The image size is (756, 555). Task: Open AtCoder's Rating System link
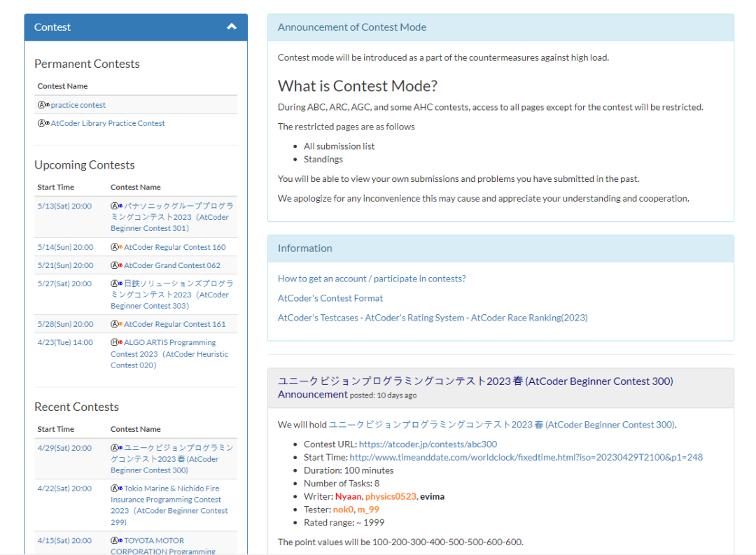pyautogui.click(x=414, y=318)
